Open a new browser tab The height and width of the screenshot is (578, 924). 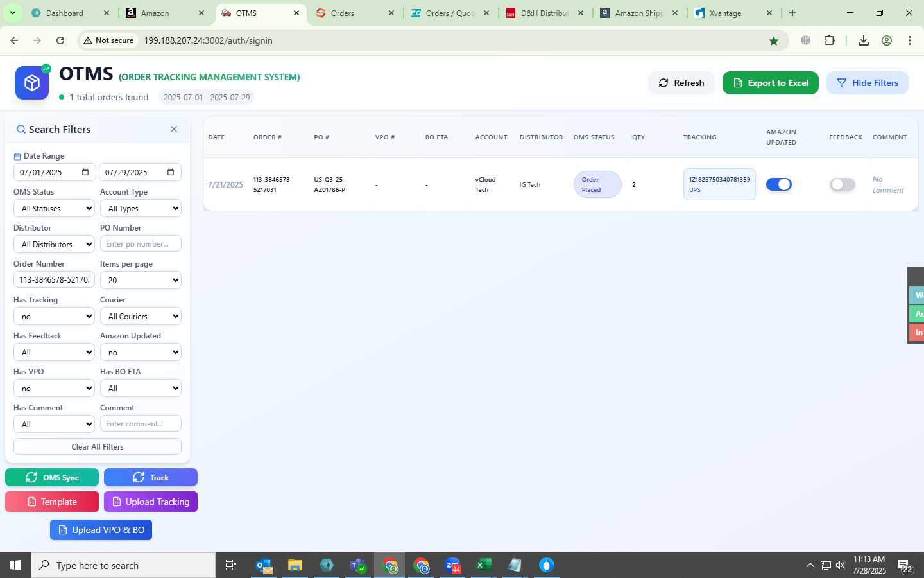click(792, 13)
